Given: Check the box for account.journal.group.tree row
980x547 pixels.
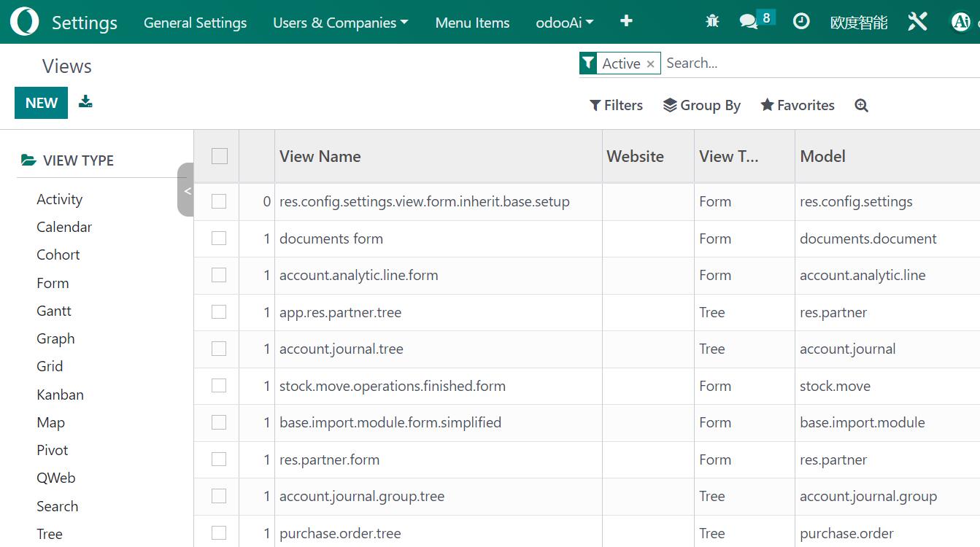Looking at the screenshot, I should click(219, 496).
